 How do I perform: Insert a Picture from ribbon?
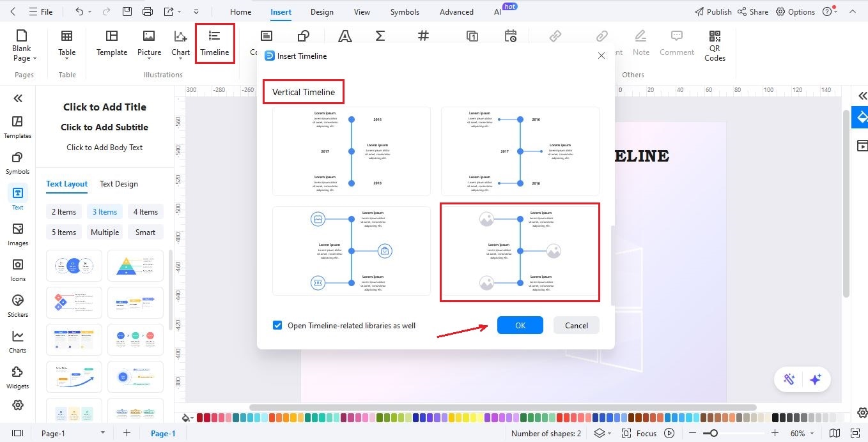149,43
